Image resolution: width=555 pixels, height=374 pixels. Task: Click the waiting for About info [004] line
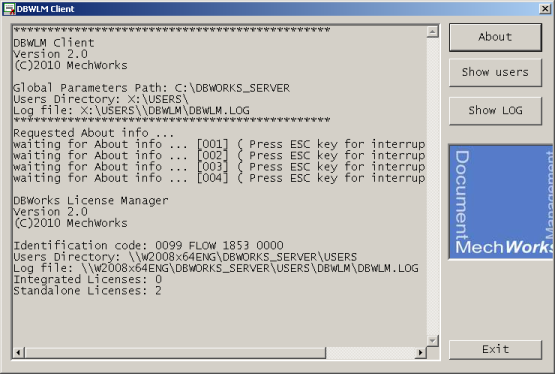[219, 178]
